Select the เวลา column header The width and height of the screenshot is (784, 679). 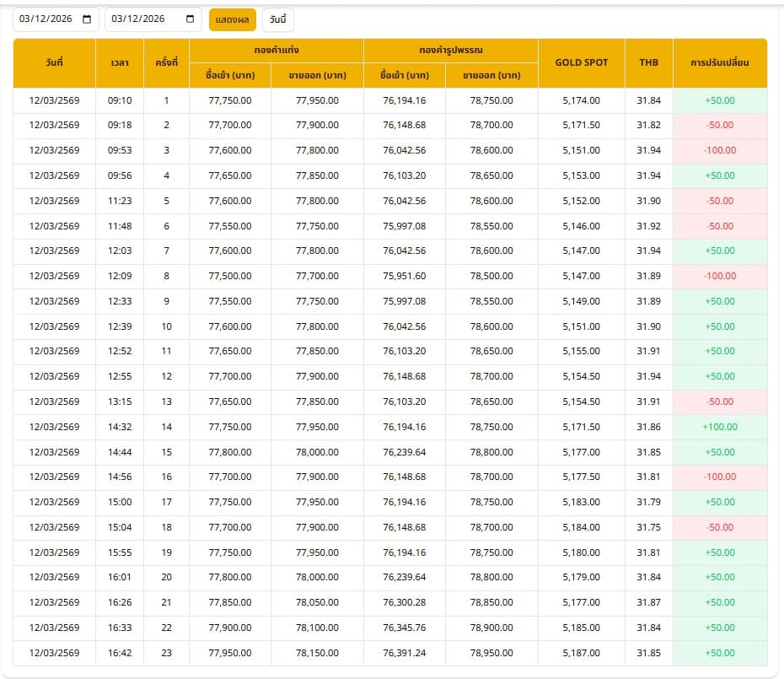tap(120, 63)
